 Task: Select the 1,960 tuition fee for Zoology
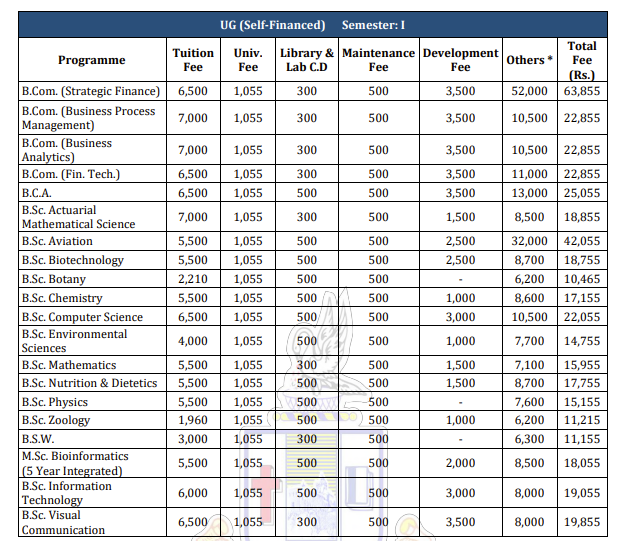[191, 421]
